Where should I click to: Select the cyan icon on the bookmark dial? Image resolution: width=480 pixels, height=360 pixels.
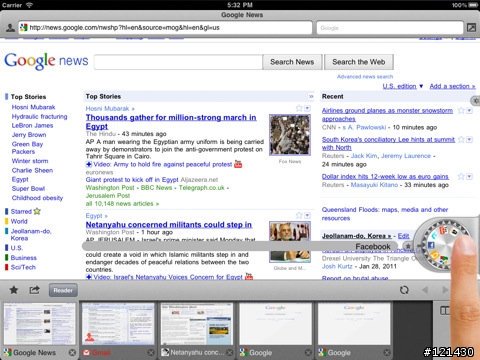434,235
